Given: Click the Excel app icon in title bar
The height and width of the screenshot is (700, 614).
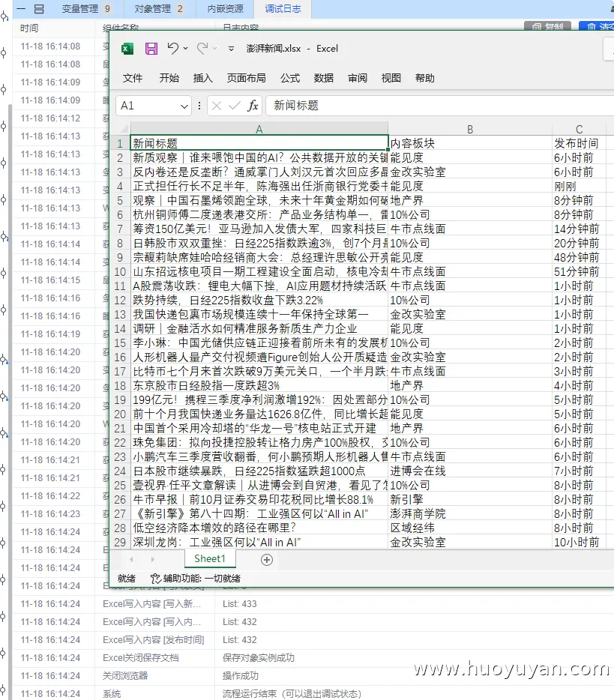Looking at the screenshot, I should click(127, 49).
